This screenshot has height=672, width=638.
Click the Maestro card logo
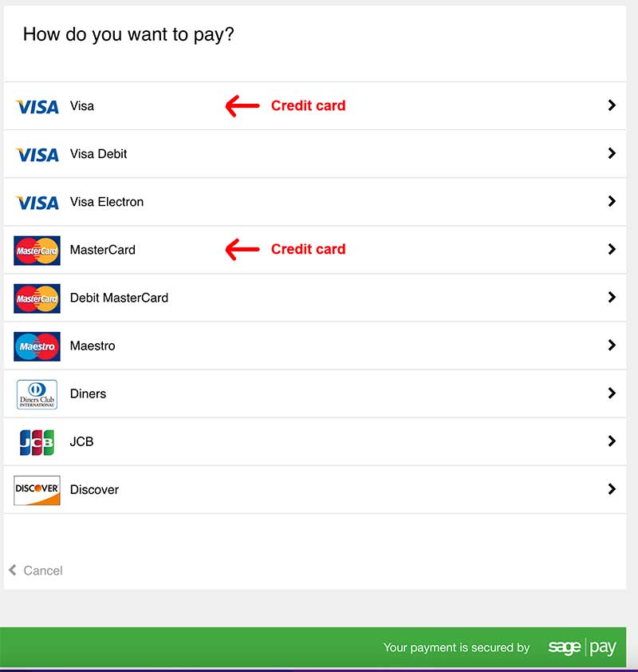pyautogui.click(x=37, y=346)
